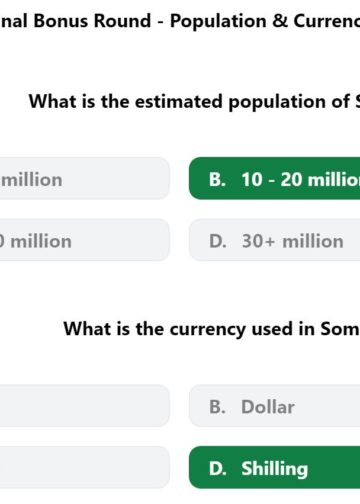The width and height of the screenshot is (360, 504).
Task: Click the Bonus Round page heading
Action: point(180,21)
